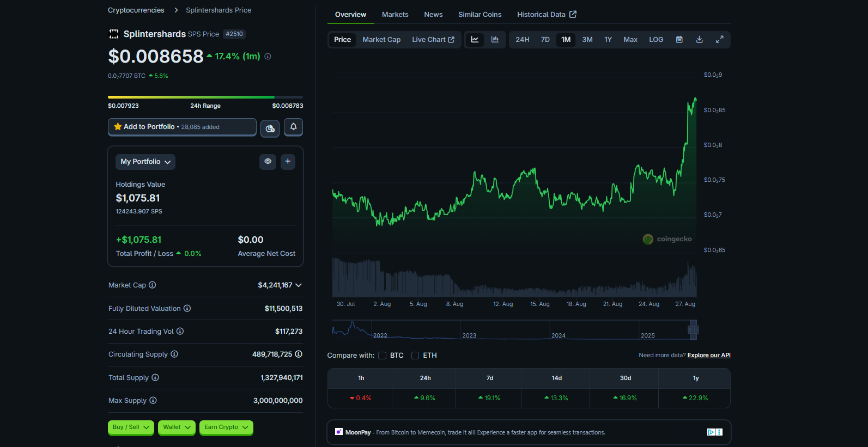Set chart range to 1M

pos(566,40)
